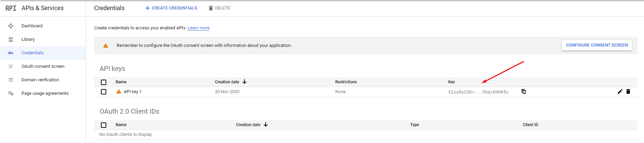Screen dimensions: 644x143
Task: Click the Name column header in OAuth table
Action: [121, 125]
